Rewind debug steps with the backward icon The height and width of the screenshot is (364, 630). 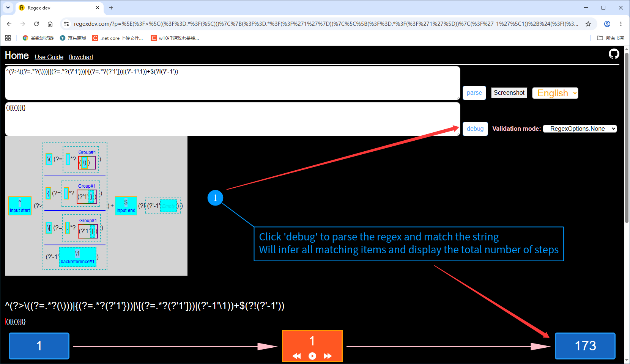point(297,356)
